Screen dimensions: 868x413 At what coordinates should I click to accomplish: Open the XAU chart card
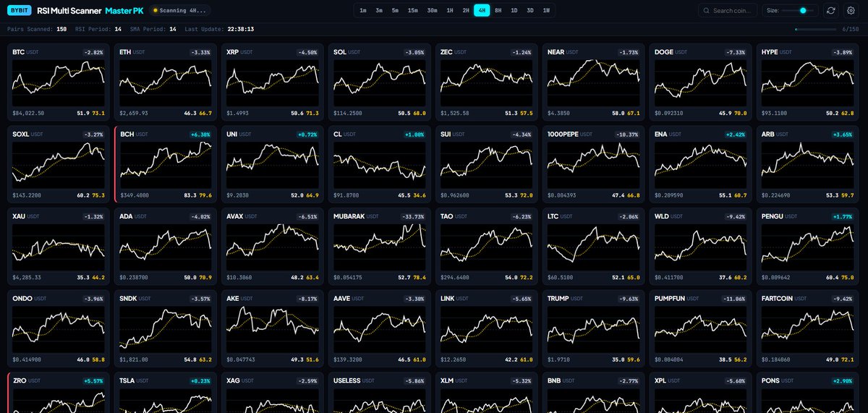[59, 246]
